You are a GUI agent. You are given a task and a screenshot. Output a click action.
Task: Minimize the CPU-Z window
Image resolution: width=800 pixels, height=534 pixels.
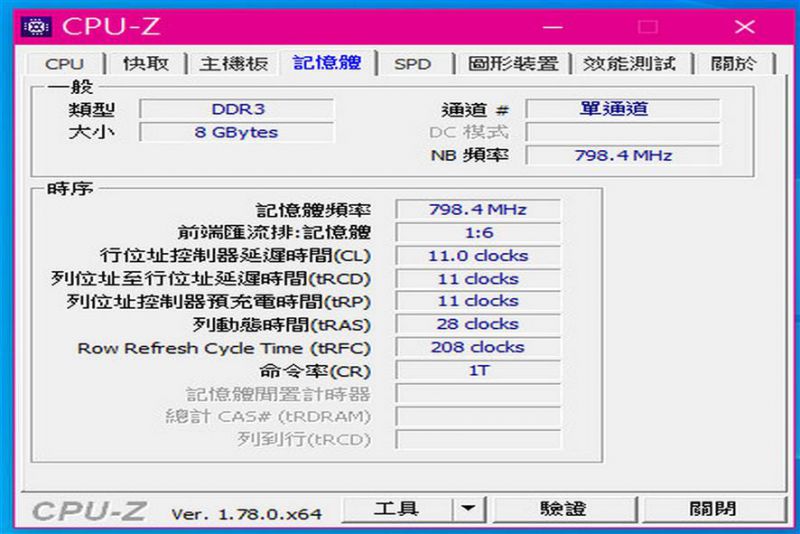point(553,27)
